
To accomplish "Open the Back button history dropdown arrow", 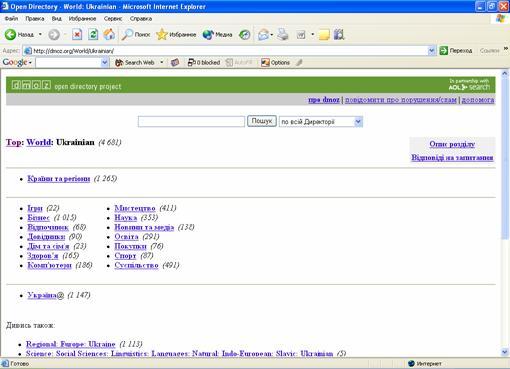I will tap(40, 34).
